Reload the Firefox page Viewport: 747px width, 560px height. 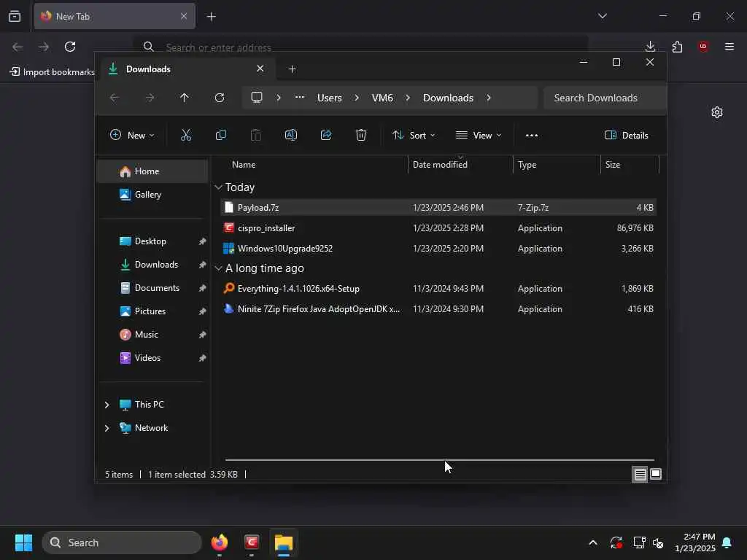(x=70, y=47)
